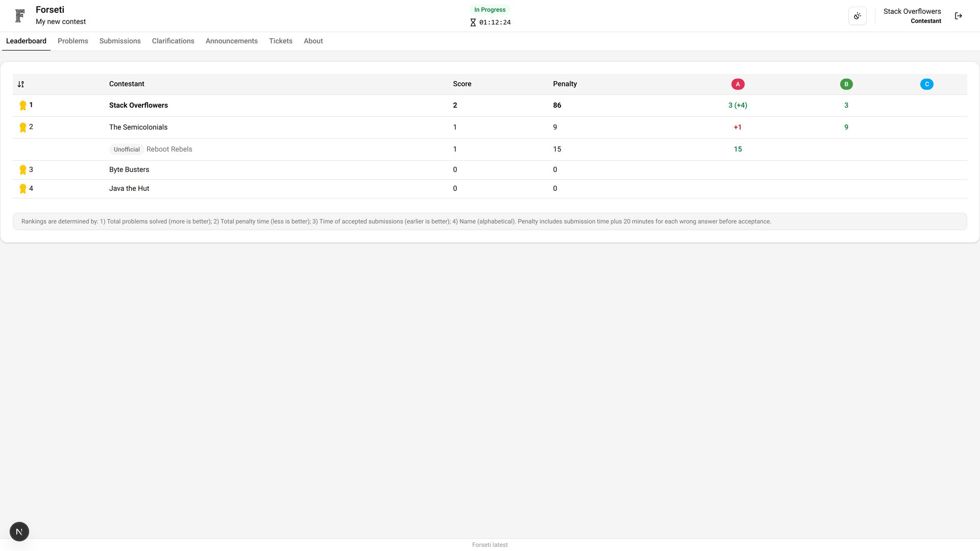Click the 3 (+4) result for problem A
980x551 pixels.
[738, 105]
